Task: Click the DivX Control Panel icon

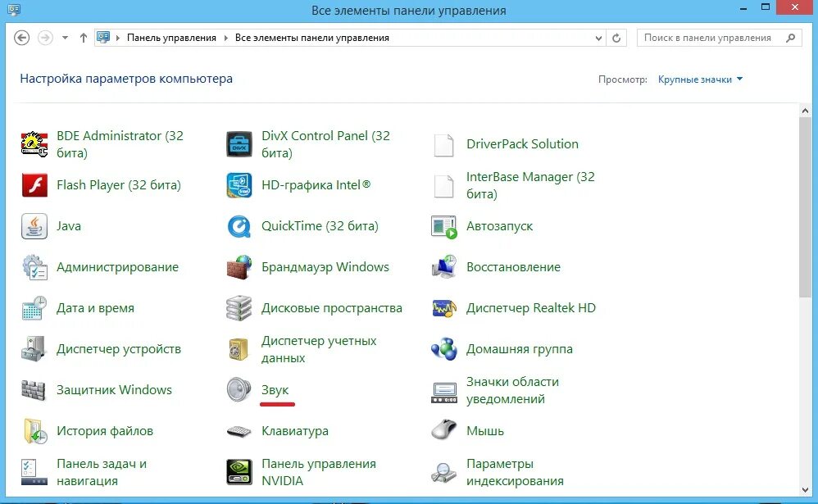Action: tap(239, 144)
